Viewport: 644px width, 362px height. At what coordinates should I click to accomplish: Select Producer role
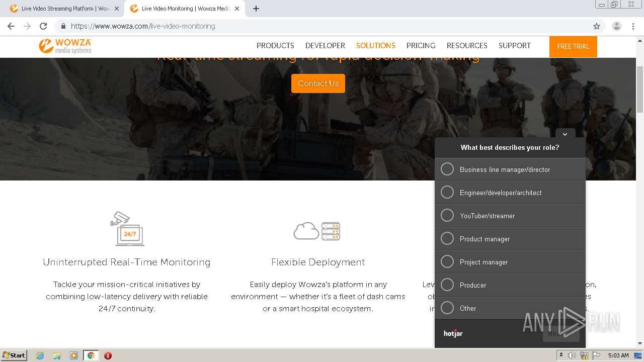(x=510, y=285)
